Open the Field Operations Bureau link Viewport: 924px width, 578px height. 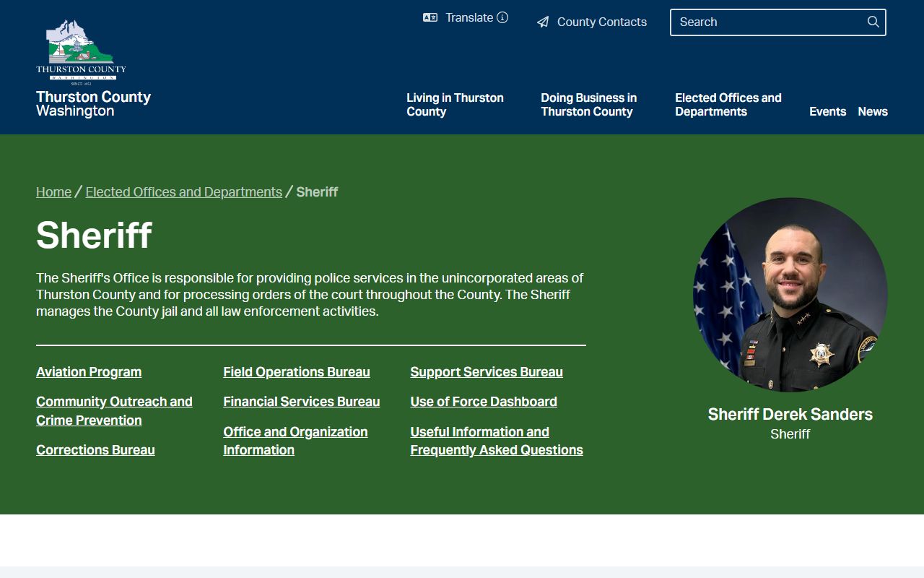(x=296, y=372)
